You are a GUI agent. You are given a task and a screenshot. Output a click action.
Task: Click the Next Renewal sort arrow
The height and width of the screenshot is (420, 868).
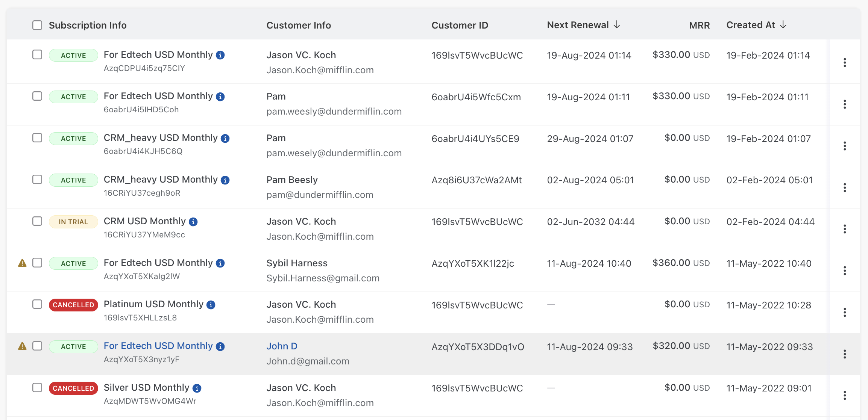coord(617,25)
